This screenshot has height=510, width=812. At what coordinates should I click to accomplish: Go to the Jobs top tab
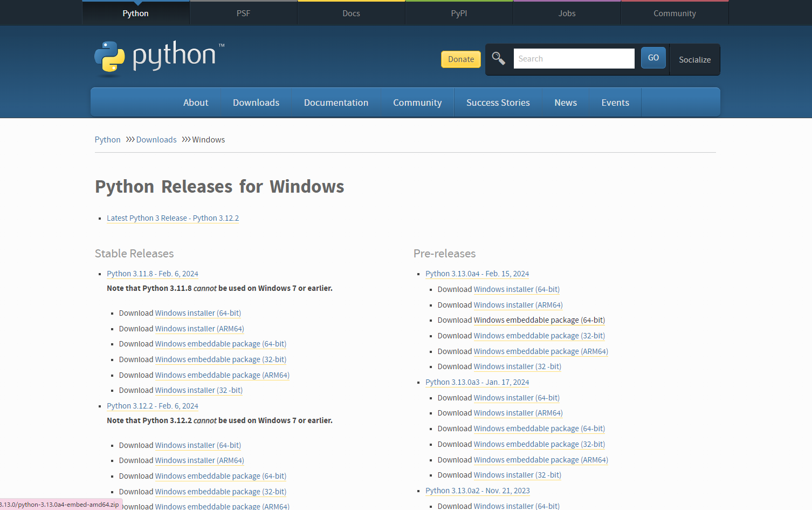(x=567, y=13)
